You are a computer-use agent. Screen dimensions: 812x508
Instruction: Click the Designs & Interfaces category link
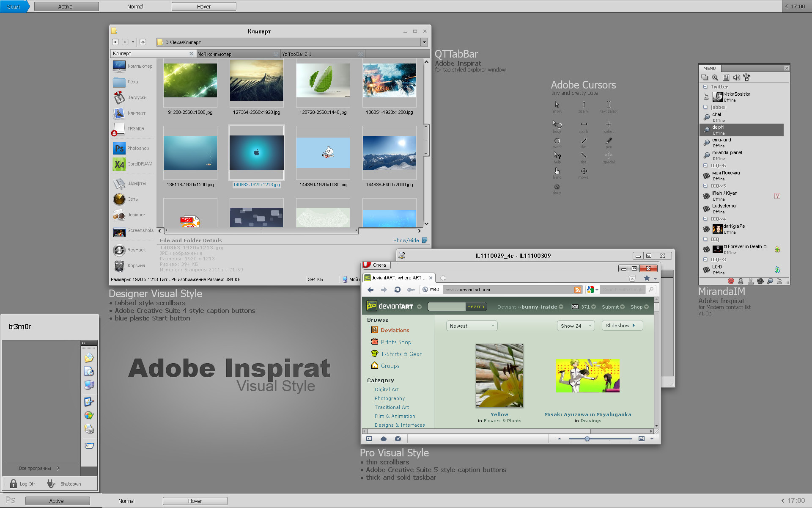tap(400, 425)
